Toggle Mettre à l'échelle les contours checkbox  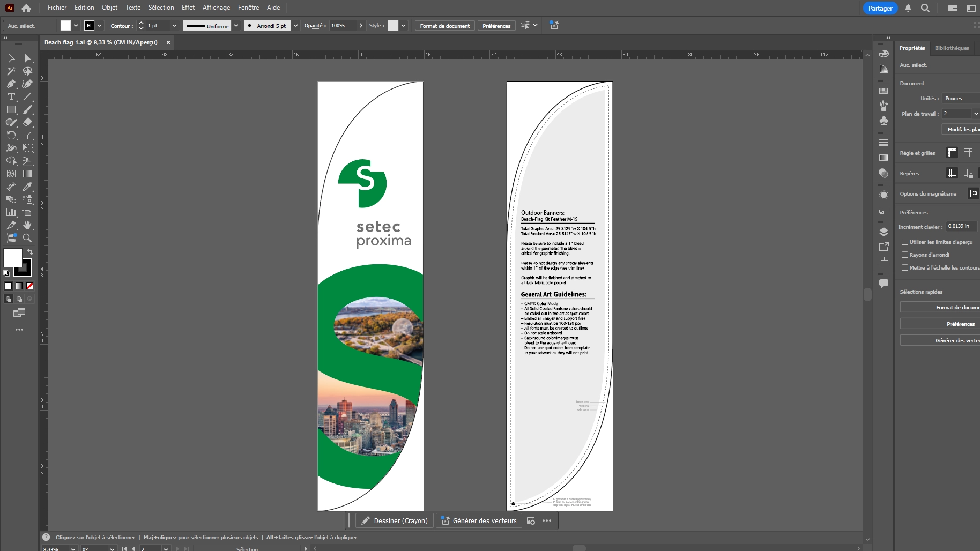click(x=905, y=268)
